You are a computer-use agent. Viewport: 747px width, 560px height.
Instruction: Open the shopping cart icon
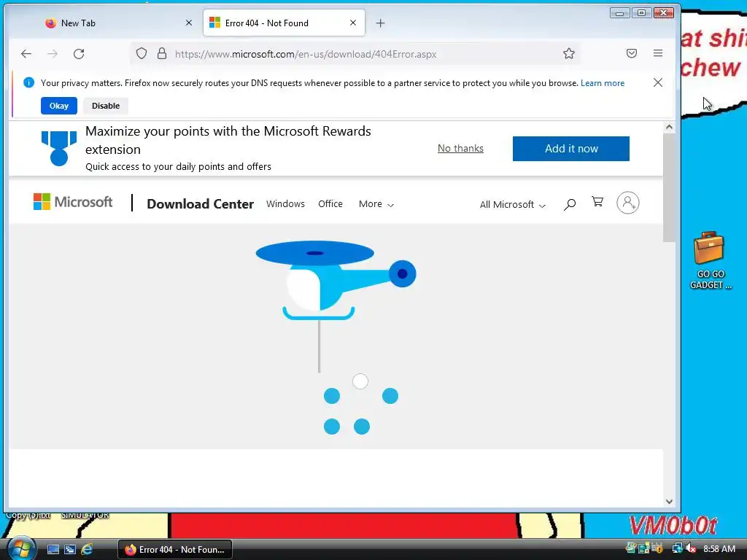tap(597, 202)
